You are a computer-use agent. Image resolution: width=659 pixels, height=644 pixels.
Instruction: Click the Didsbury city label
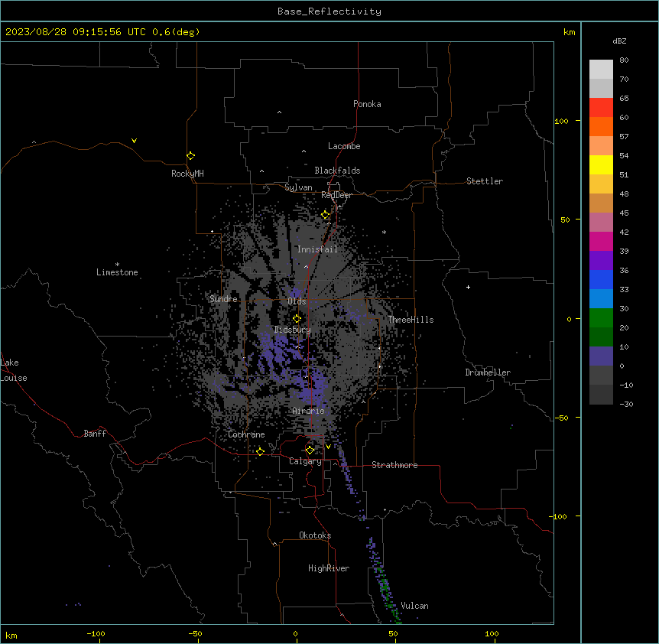293,330
